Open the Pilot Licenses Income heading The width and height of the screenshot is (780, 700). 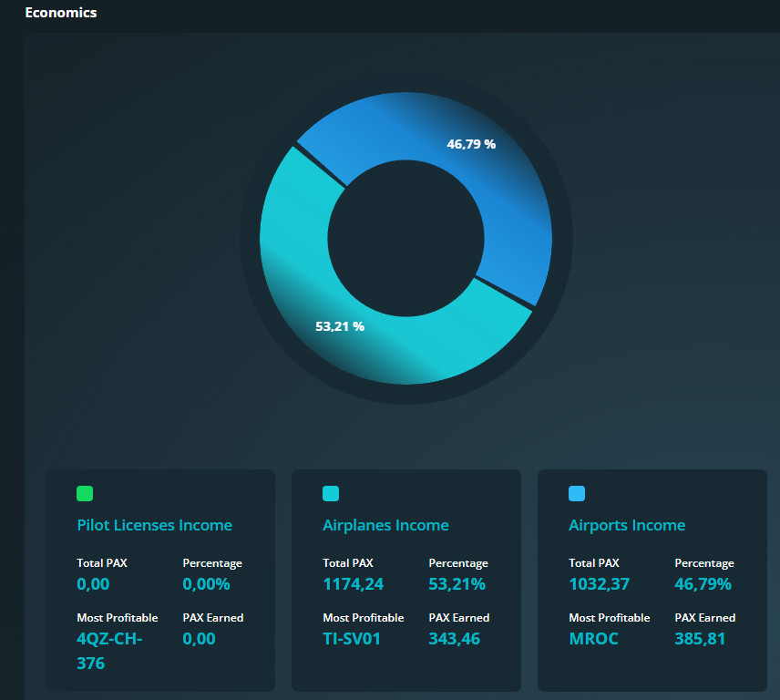click(154, 525)
